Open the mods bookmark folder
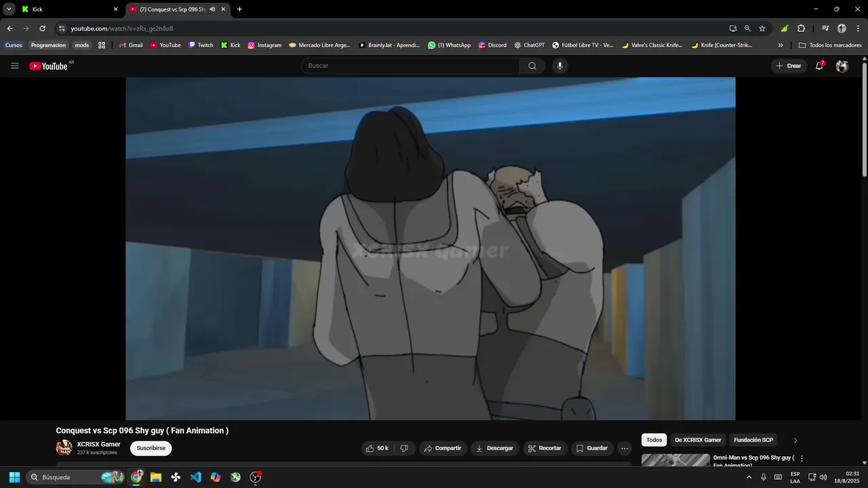 point(81,45)
